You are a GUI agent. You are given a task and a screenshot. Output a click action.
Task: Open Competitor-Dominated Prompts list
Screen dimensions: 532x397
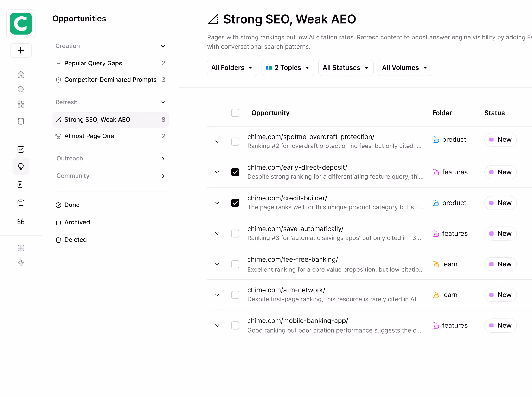111,80
